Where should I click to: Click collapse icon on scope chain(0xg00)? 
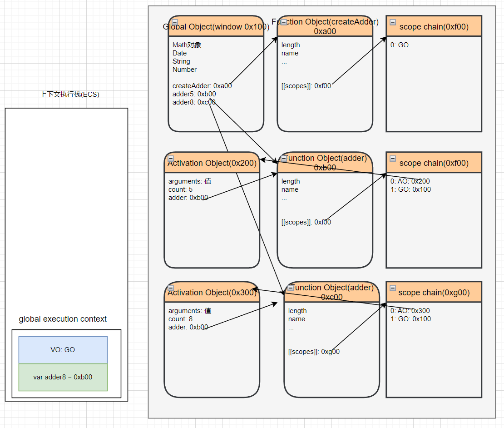click(393, 288)
